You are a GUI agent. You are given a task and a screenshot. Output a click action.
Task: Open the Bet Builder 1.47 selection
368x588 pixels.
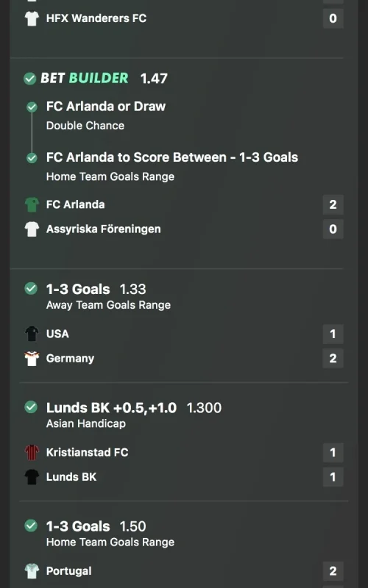click(104, 78)
